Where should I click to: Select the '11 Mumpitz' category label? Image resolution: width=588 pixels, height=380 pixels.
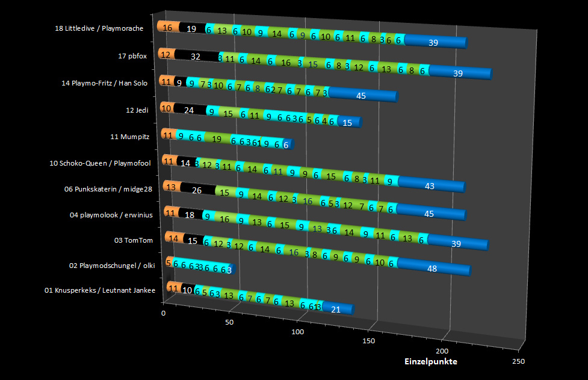click(x=130, y=137)
